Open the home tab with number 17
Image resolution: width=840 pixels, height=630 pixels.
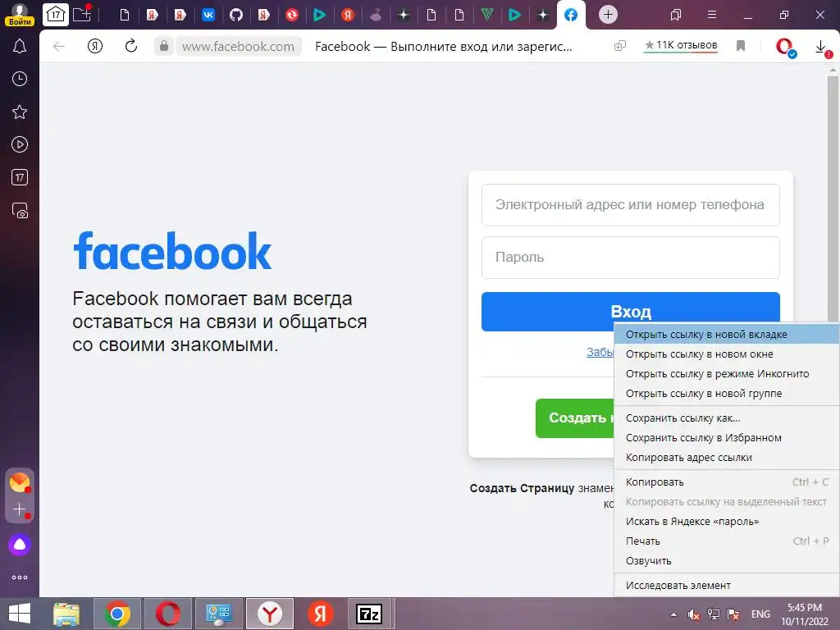[x=56, y=15]
